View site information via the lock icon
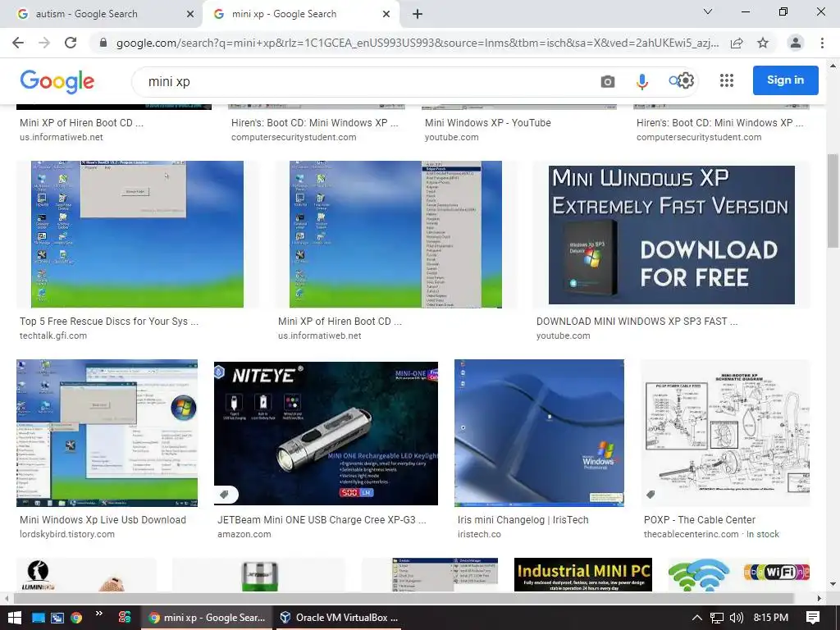Screen dimensions: 840x630 [103, 43]
